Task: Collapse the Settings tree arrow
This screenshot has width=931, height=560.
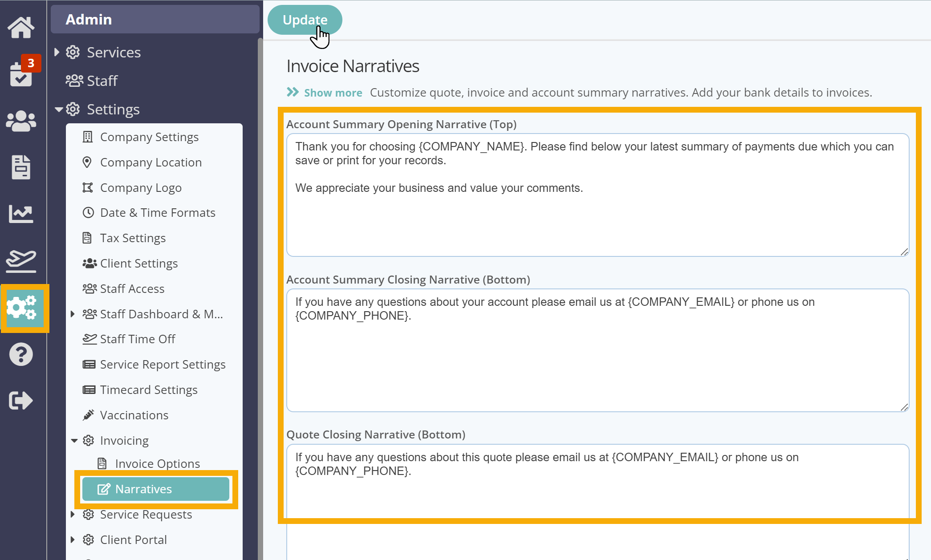Action: (x=58, y=109)
